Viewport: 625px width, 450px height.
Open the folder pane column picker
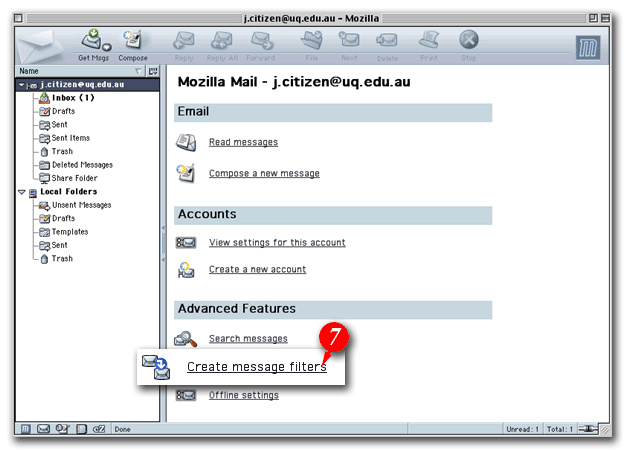153,71
